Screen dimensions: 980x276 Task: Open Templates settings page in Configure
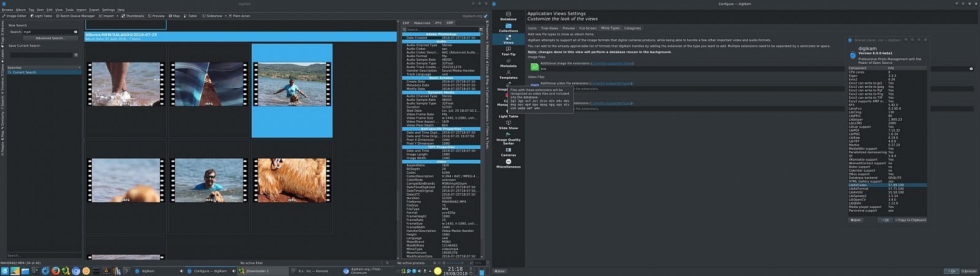(x=508, y=75)
